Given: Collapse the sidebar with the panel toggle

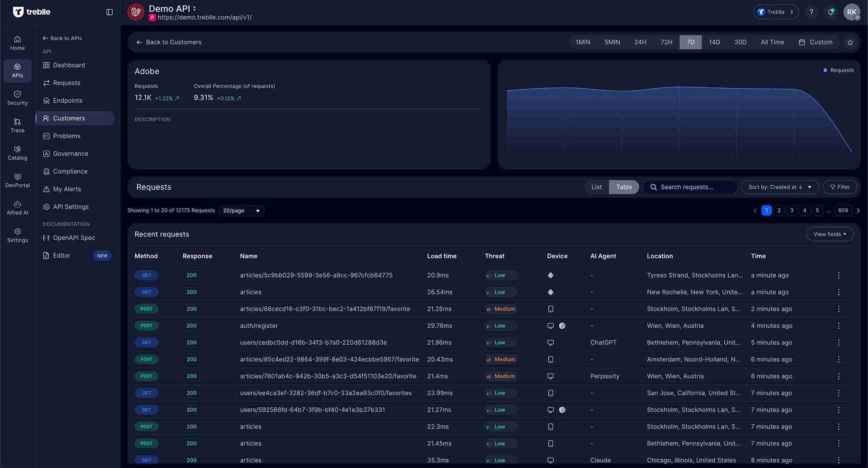Looking at the screenshot, I should point(109,12).
